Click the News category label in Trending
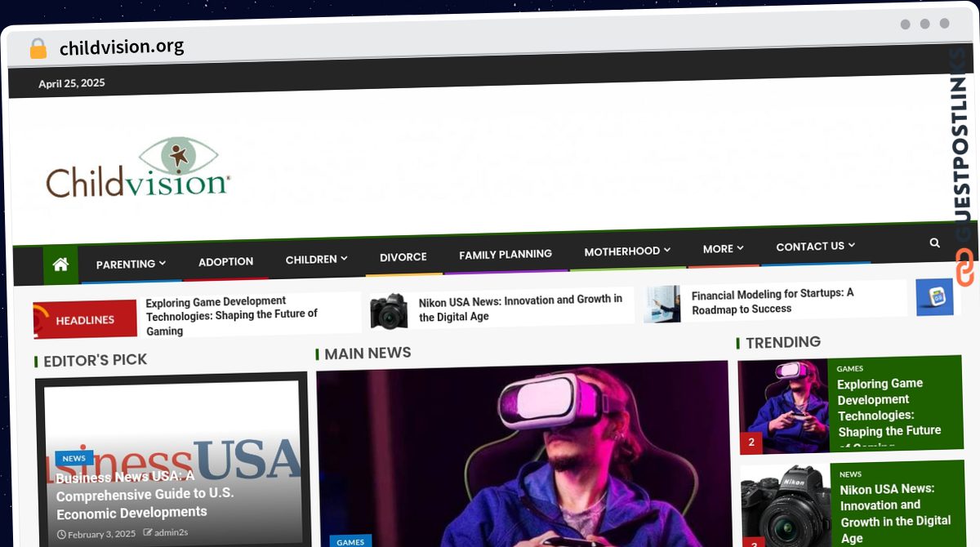 (x=850, y=474)
